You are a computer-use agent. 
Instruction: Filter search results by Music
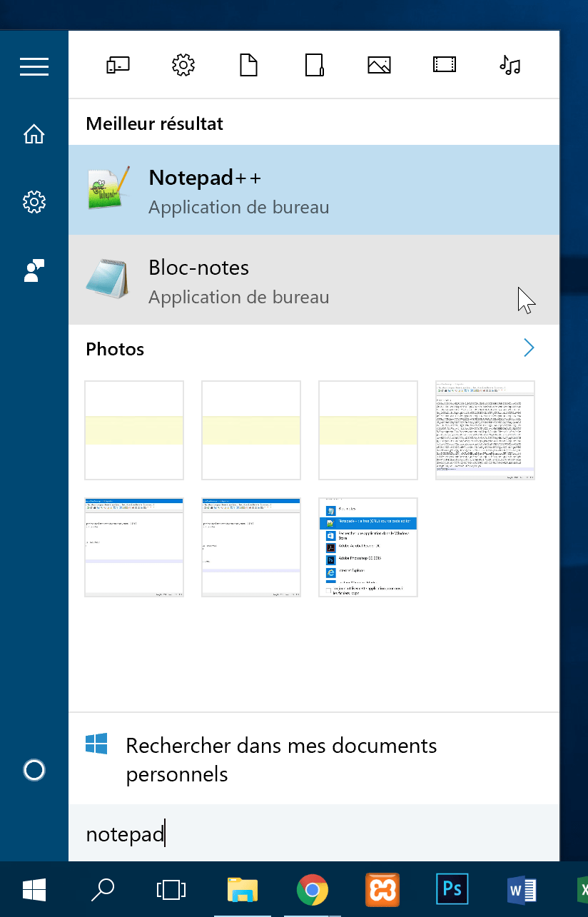coord(510,66)
